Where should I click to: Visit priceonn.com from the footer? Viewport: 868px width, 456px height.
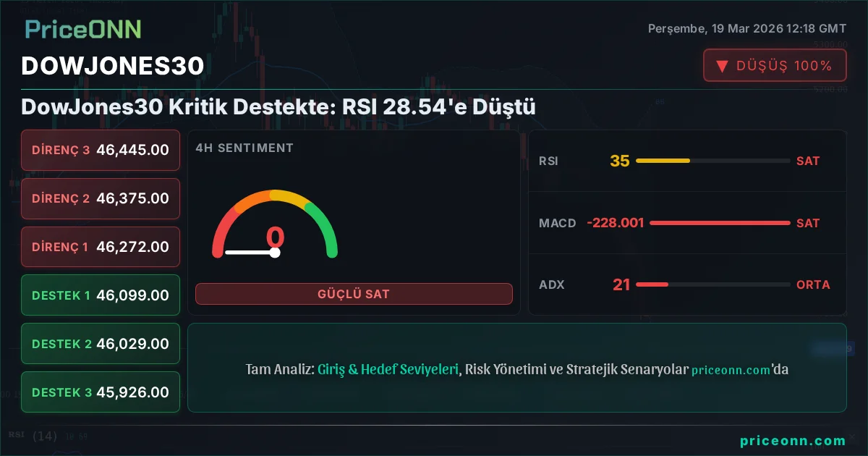793,439
